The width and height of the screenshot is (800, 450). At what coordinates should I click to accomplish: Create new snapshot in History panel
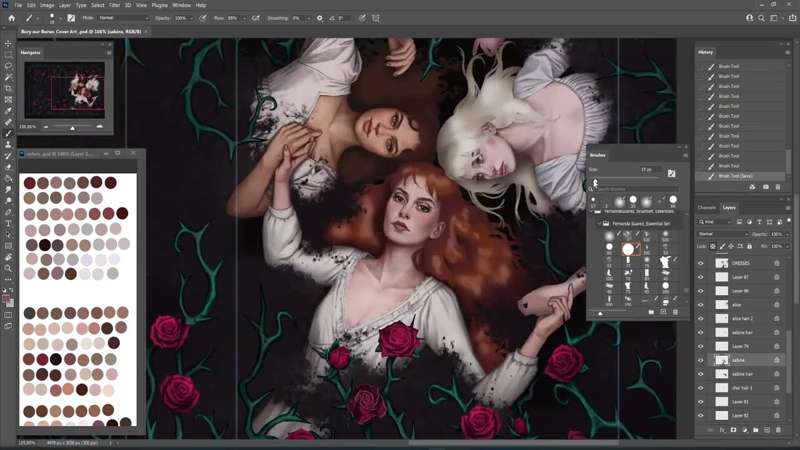click(766, 187)
